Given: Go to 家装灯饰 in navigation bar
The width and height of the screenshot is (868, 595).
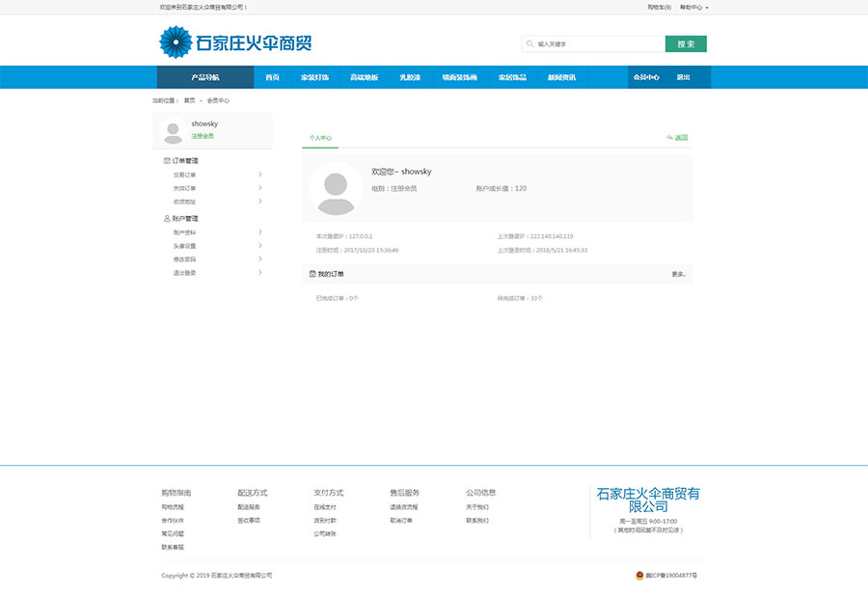Looking at the screenshot, I should [x=314, y=77].
